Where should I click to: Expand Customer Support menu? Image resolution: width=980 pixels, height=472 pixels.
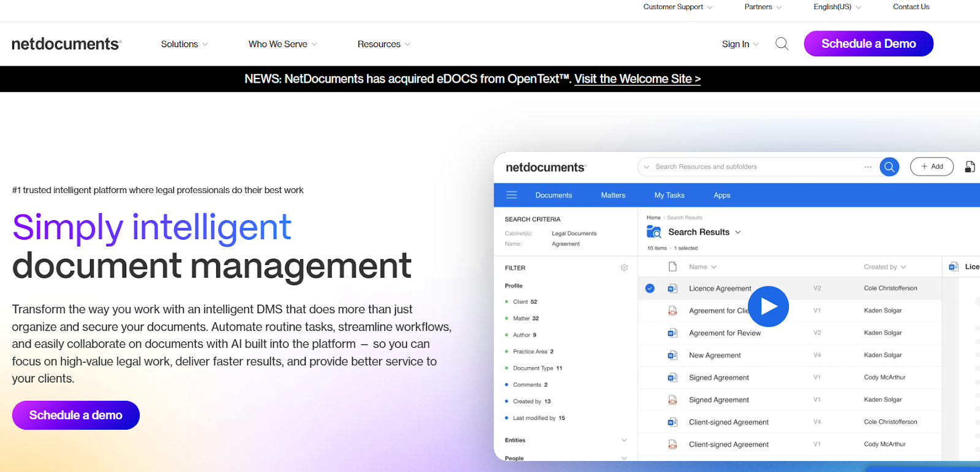pyautogui.click(x=678, y=7)
